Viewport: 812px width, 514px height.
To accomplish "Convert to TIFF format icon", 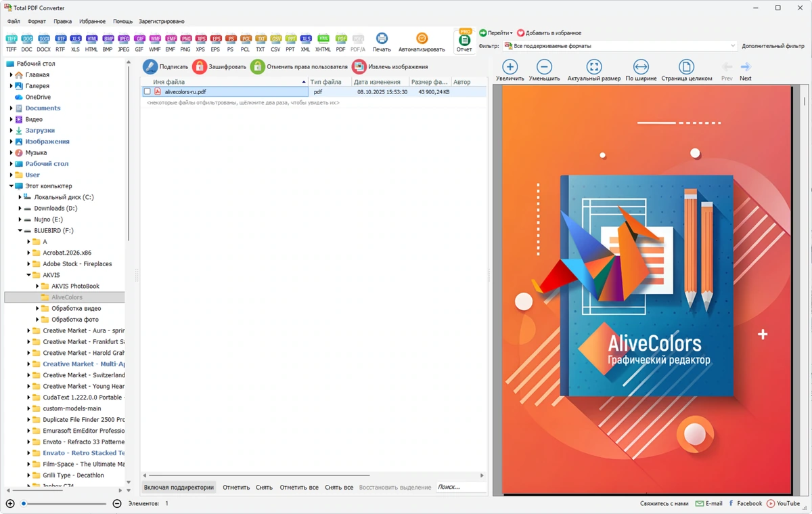I will point(12,43).
